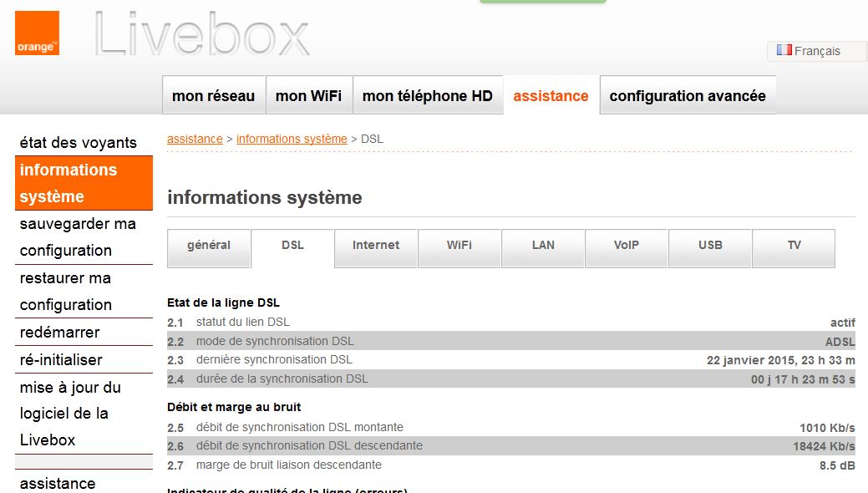
Task: Switch to the mon WiFi section
Action: (308, 96)
